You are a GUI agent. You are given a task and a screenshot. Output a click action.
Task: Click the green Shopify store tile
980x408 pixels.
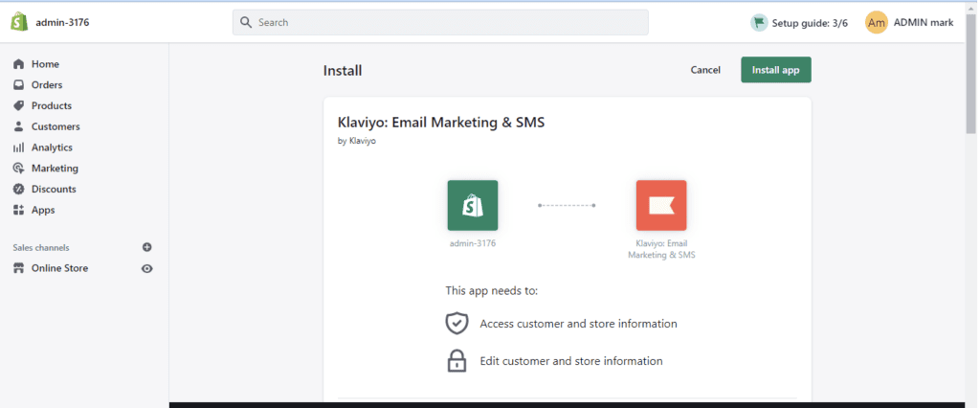tap(473, 205)
